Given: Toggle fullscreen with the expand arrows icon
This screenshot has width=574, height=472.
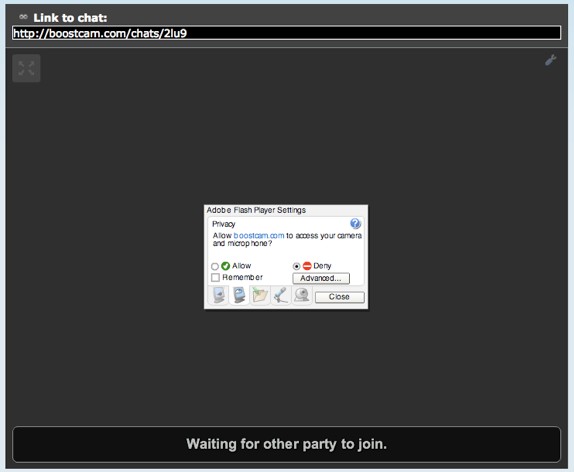Looking at the screenshot, I should [26, 68].
